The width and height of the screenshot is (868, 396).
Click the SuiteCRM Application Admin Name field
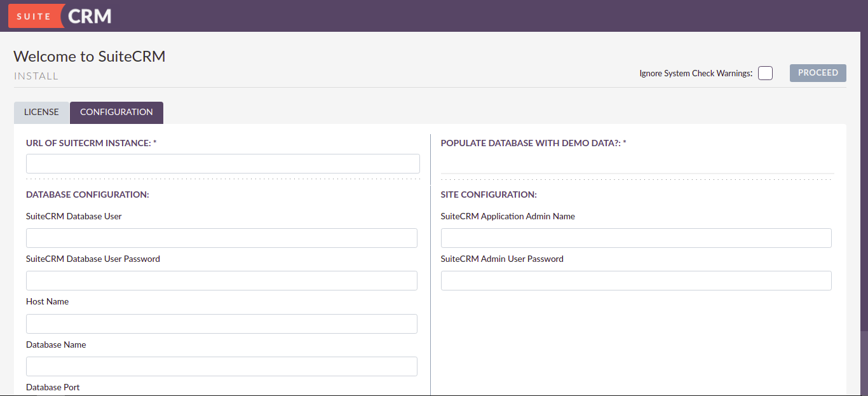635,238
